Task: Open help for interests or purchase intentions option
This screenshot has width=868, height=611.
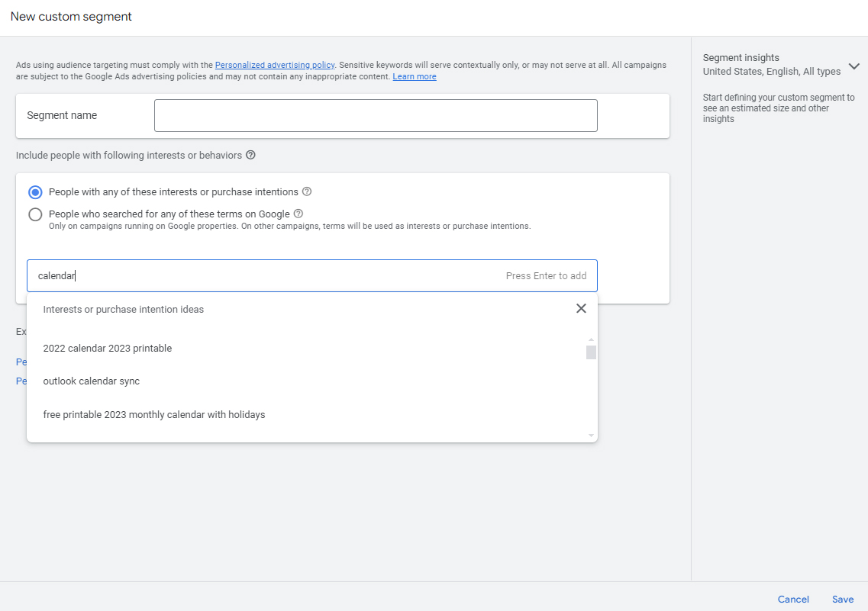Action: tap(307, 191)
